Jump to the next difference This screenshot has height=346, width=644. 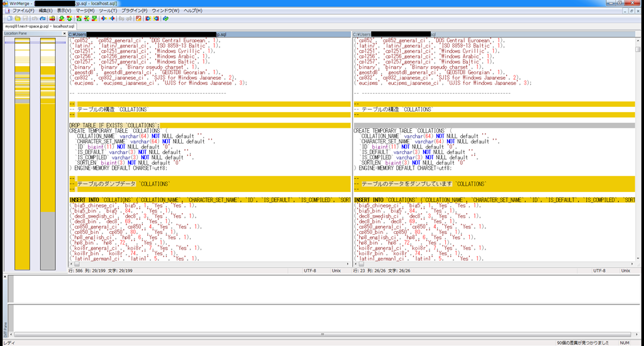(x=62, y=18)
